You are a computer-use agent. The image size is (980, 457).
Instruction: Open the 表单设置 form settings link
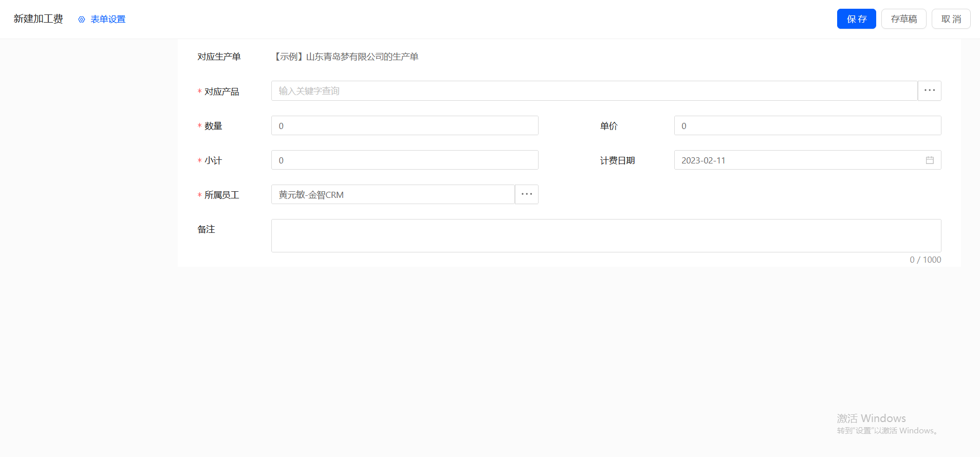tap(108, 20)
